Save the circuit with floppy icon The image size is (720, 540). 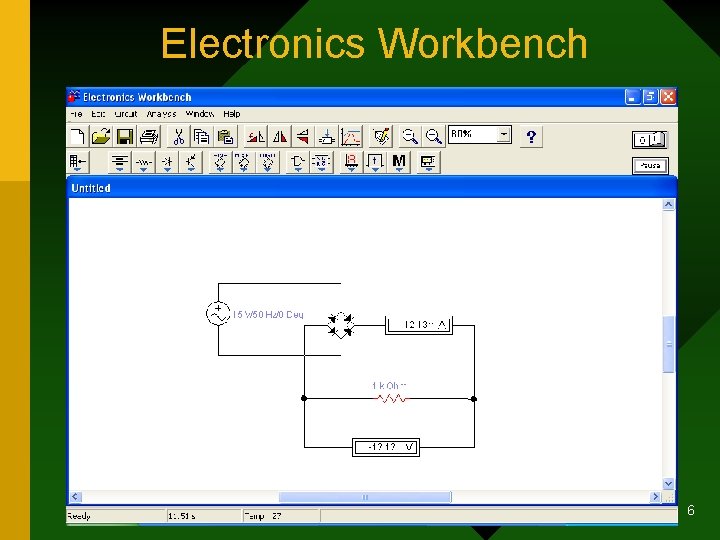(124, 136)
